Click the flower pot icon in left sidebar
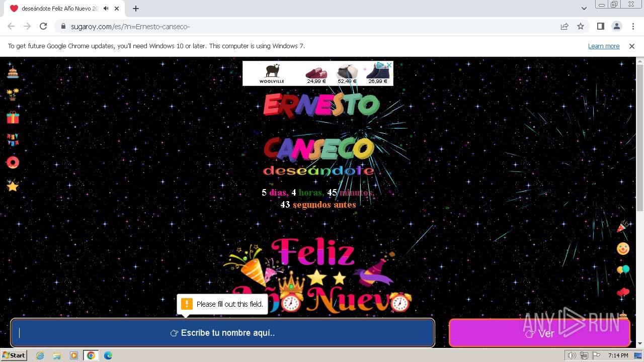The width and height of the screenshot is (644, 362). [x=13, y=94]
